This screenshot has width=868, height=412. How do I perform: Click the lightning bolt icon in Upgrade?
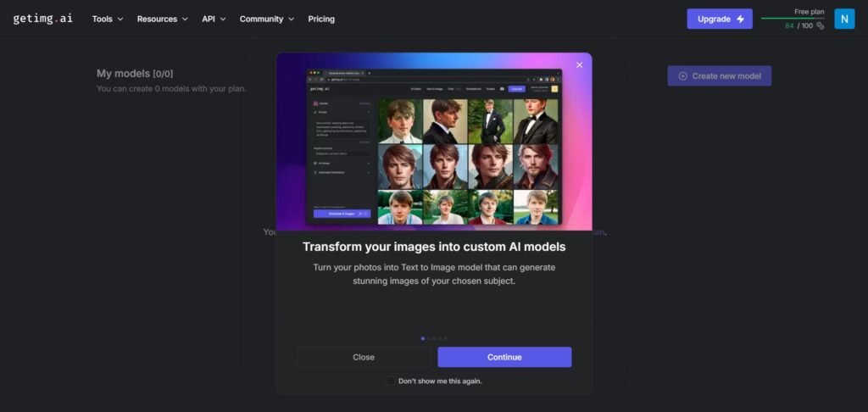click(741, 19)
